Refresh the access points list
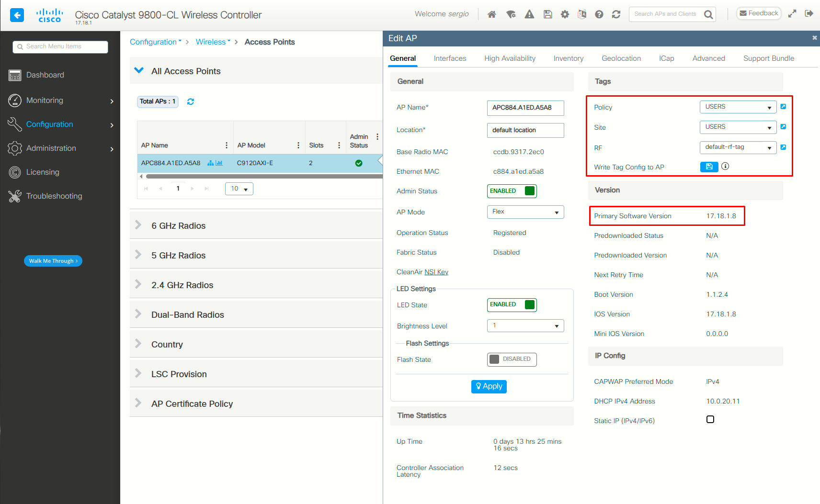Screen dimensions: 820x504 [191, 101]
